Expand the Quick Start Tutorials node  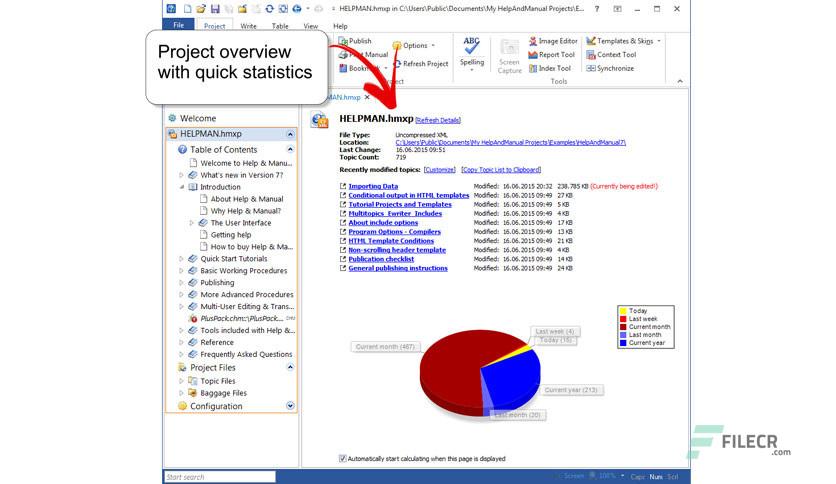[181, 259]
